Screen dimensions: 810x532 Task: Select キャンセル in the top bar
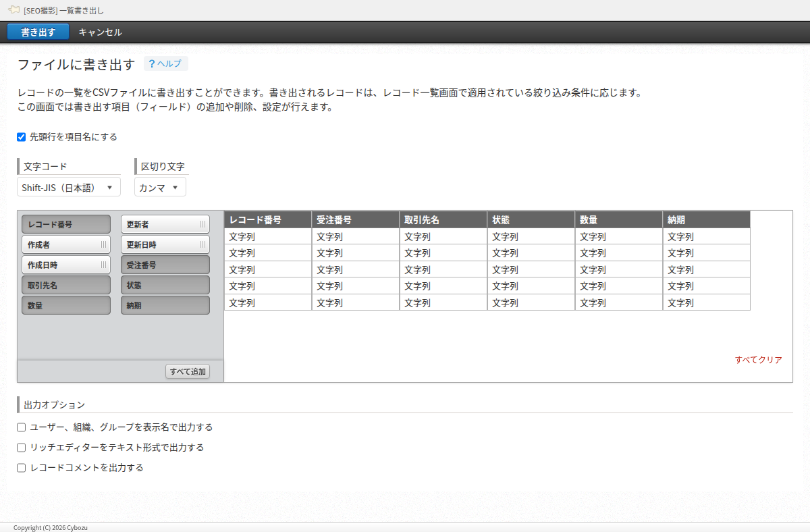click(x=101, y=32)
